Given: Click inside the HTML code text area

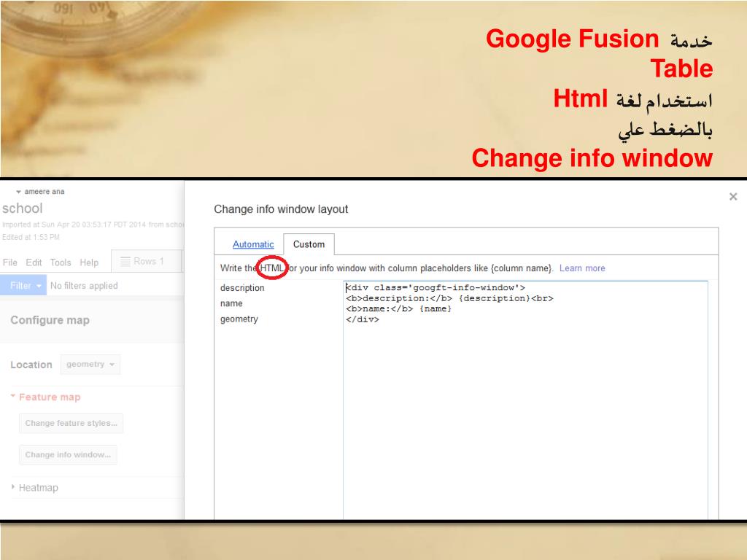Looking at the screenshot, I should coord(525,400).
